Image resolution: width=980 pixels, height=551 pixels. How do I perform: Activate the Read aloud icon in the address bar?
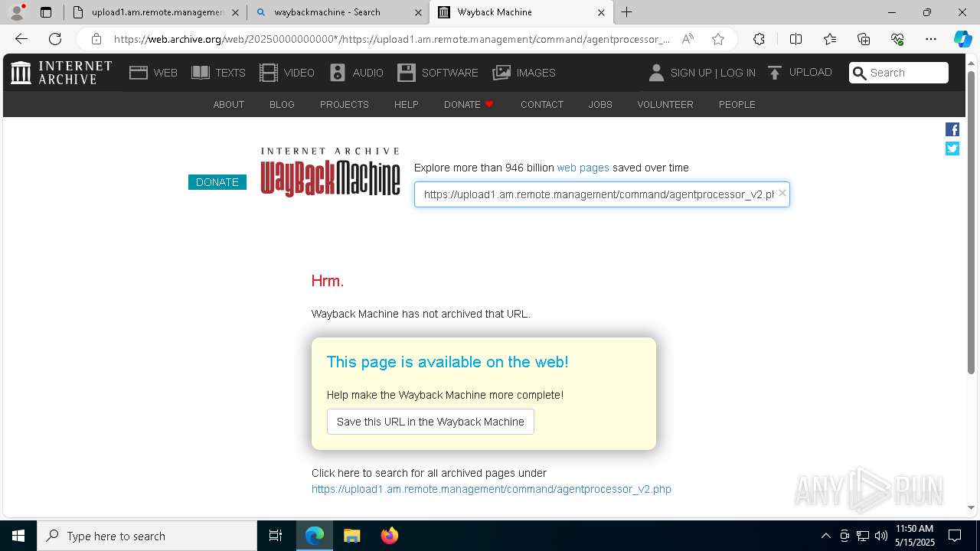point(688,39)
